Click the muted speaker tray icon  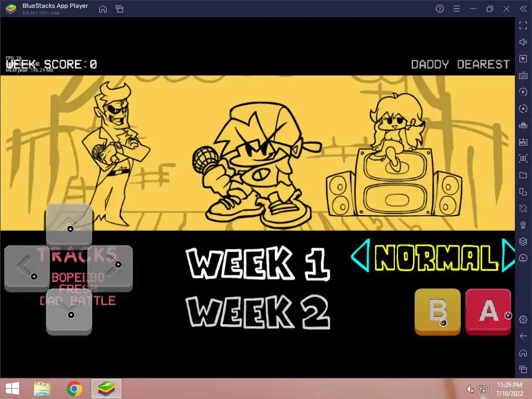470,389
